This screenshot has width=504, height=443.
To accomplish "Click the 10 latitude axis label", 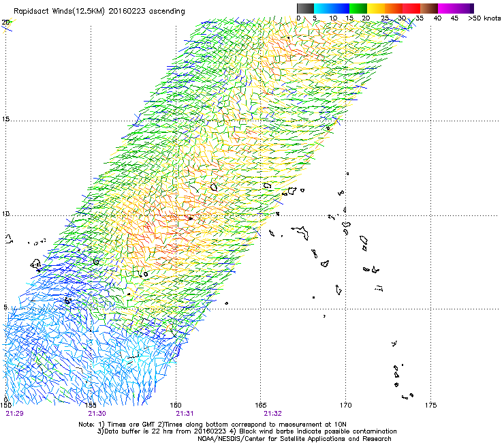I will (x=5, y=213).
